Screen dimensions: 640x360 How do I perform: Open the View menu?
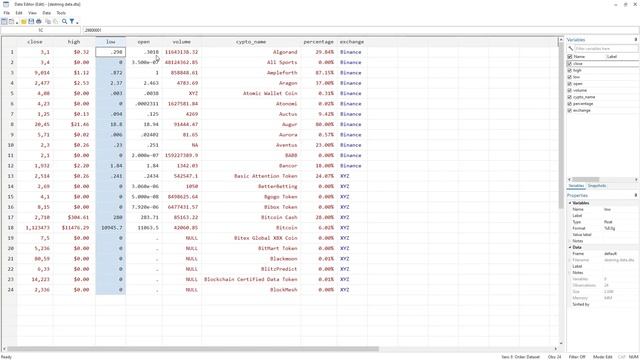pos(32,13)
